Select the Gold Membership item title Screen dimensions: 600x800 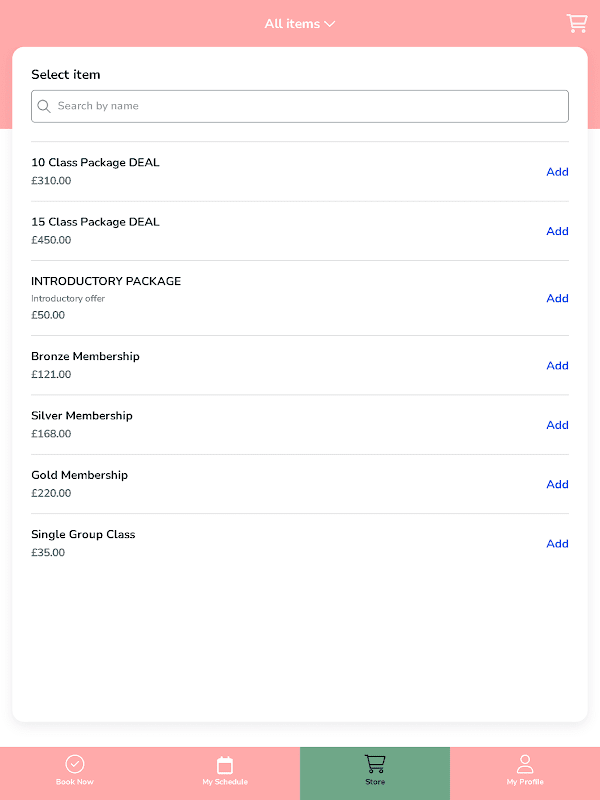80,475
